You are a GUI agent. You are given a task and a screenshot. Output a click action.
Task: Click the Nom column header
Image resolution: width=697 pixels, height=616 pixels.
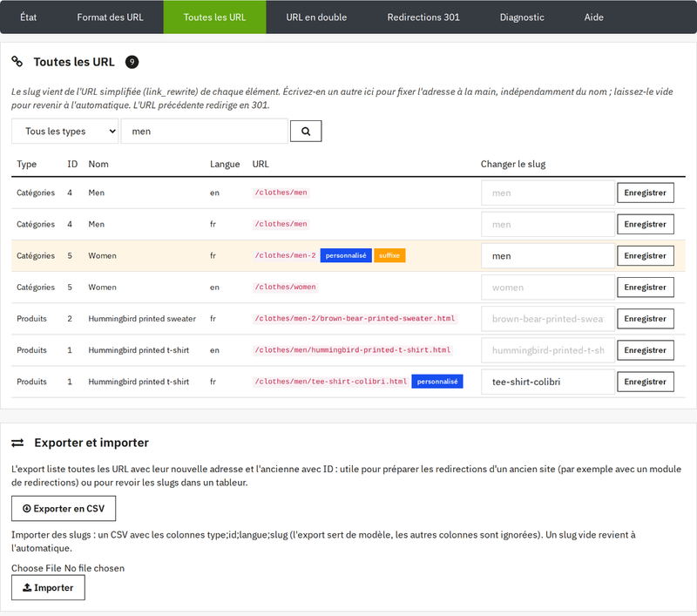pos(98,164)
